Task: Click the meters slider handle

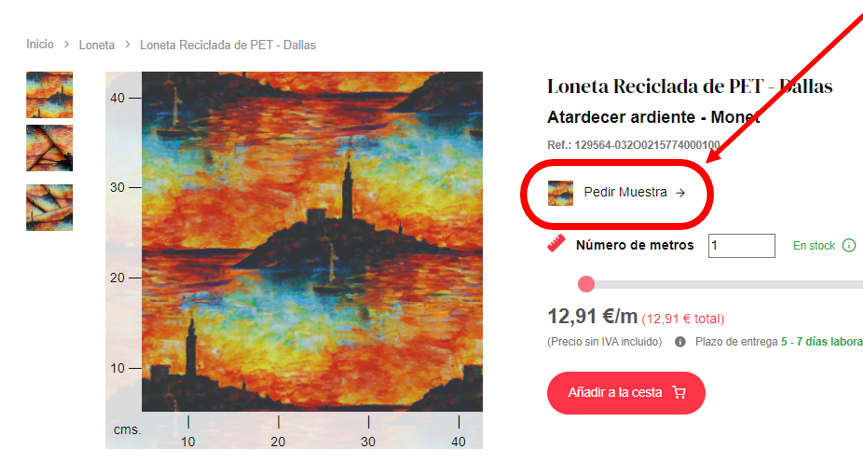Action: [586, 284]
